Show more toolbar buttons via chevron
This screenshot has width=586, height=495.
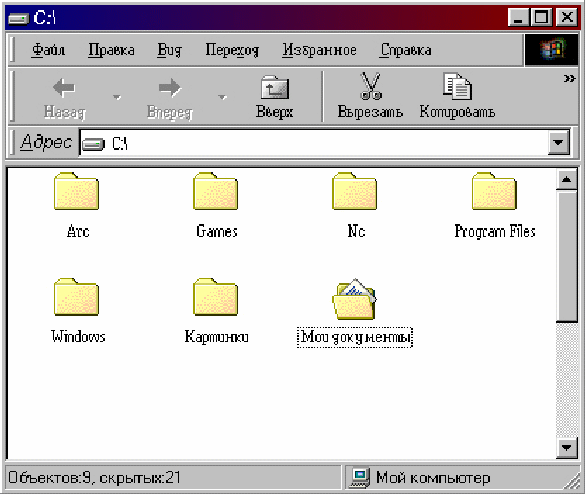(569, 78)
